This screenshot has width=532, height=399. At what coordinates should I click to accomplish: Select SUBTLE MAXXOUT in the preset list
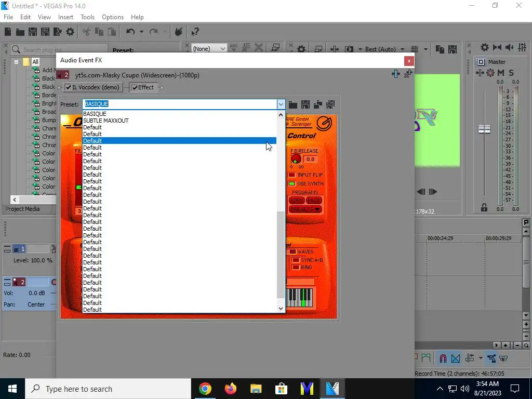(x=179, y=121)
